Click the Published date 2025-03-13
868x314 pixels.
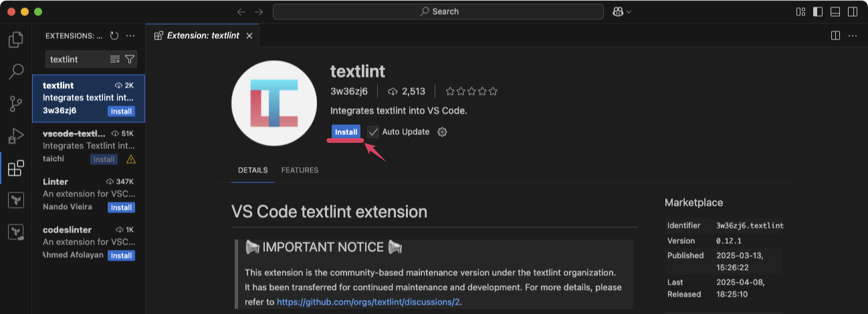coord(739,261)
